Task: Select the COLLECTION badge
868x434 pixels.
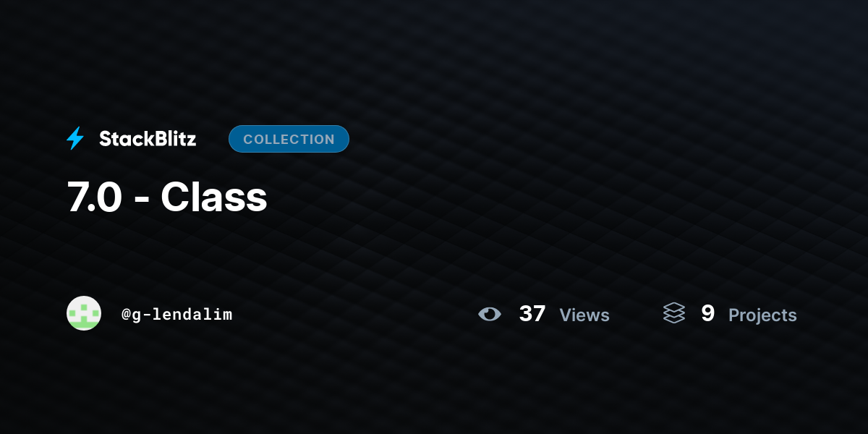Action: [x=289, y=139]
